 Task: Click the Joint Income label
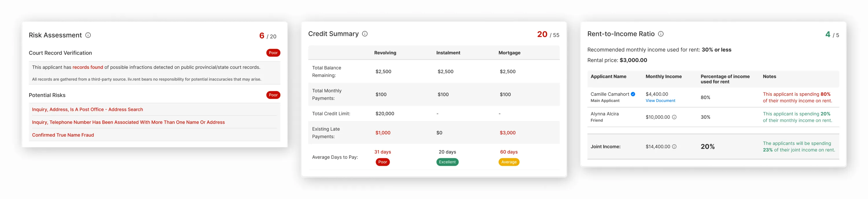pos(605,146)
